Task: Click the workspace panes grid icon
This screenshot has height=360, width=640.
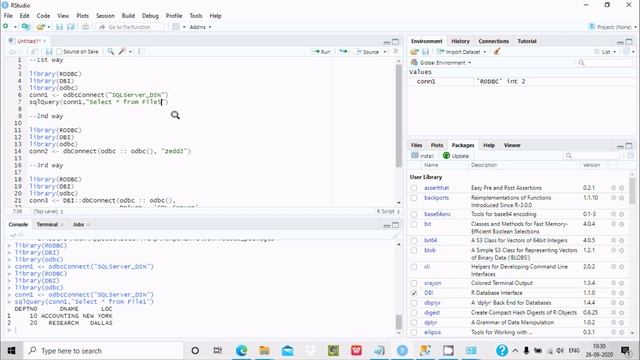Action: pyautogui.click(x=176, y=27)
